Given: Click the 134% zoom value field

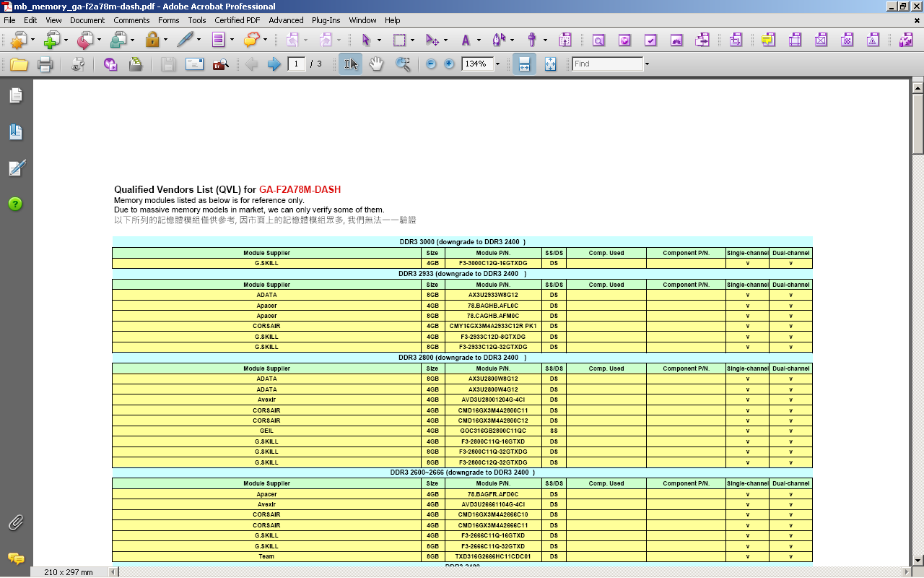Looking at the screenshot, I should pos(477,64).
